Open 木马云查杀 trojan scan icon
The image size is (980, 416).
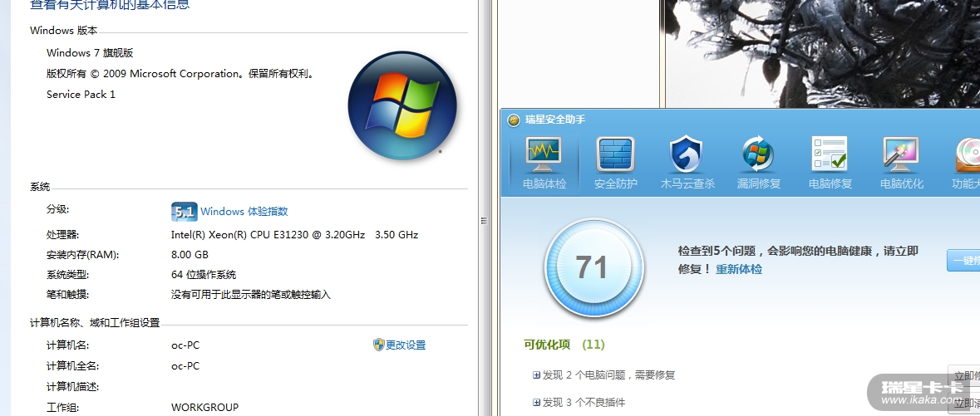tap(687, 154)
